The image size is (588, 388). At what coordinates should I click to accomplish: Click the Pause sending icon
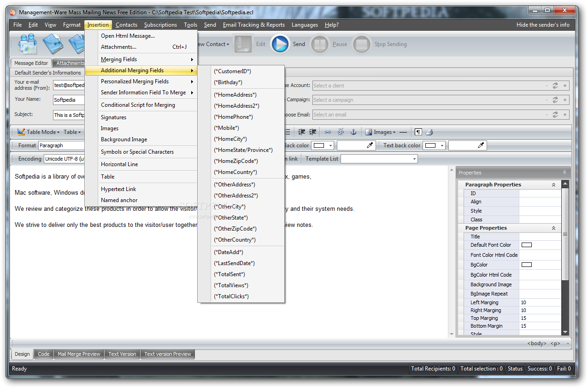tap(319, 44)
